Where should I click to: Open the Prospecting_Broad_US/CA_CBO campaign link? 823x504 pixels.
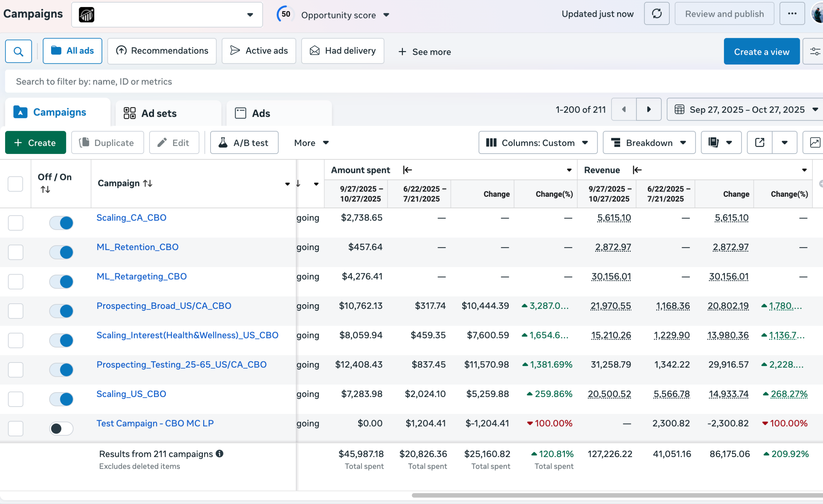pyautogui.click(x=164, y=306)
